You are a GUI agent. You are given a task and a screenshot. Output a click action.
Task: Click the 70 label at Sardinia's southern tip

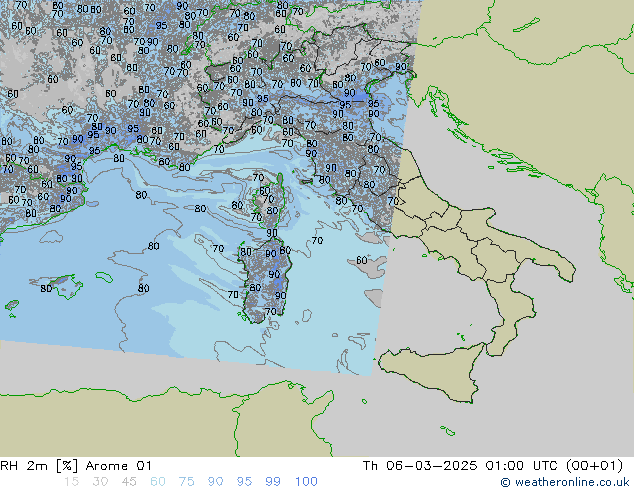[271, 311]
